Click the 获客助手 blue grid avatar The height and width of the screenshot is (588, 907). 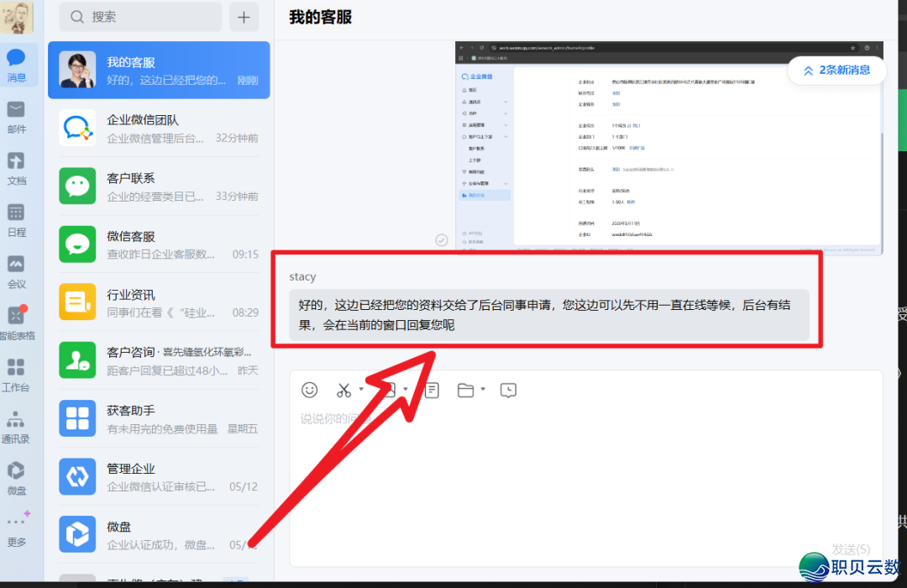[x=77, y=418]
